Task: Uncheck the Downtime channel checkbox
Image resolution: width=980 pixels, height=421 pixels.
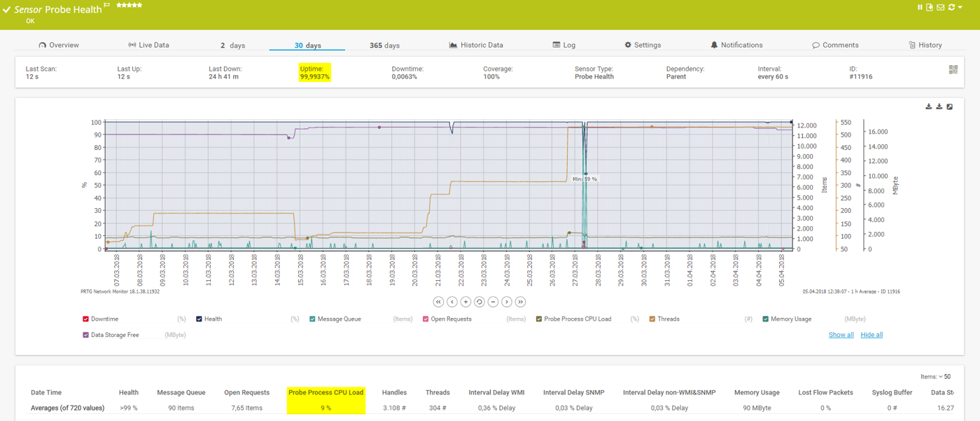Action: click(86, 319)
